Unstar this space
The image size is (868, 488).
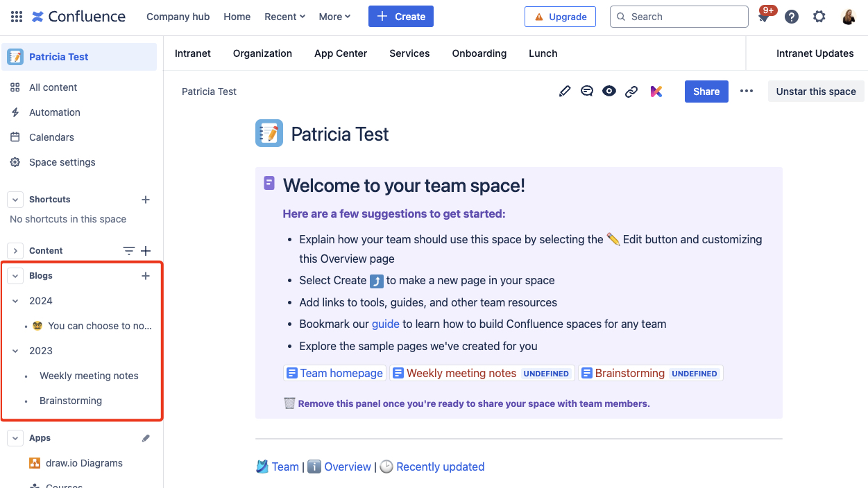[816, 91]
